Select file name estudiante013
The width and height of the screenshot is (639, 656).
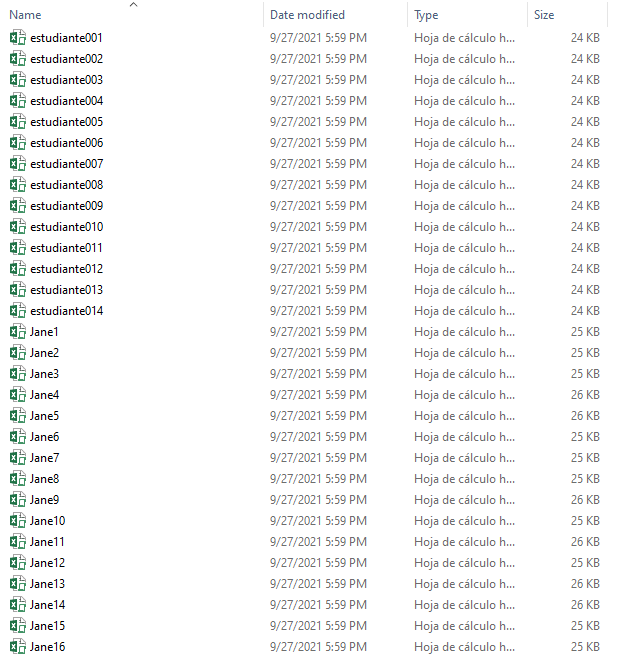click(67, 290)
